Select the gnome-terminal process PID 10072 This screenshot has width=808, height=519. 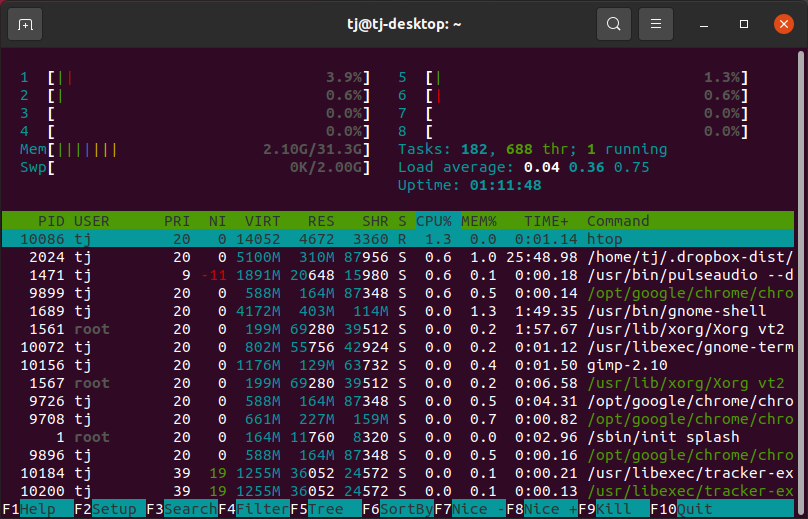[398, 347]
